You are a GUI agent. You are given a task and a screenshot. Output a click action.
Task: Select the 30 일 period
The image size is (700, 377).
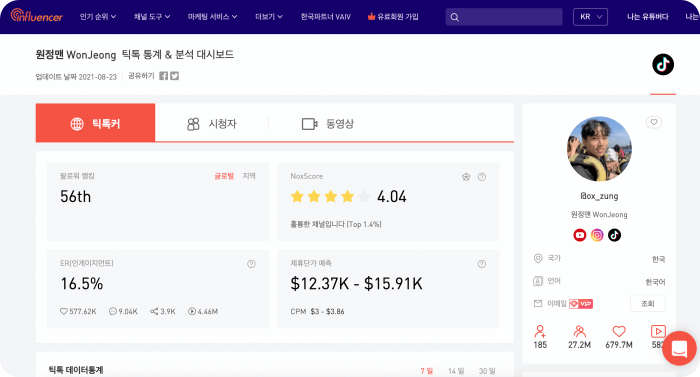pos(487,371)
